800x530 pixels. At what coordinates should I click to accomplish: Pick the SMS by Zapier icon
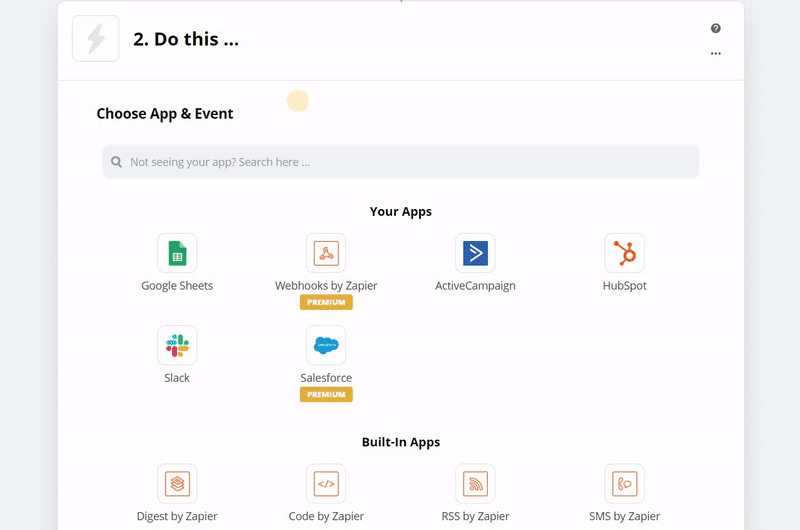pyautogui.click(x=624, y=484)
